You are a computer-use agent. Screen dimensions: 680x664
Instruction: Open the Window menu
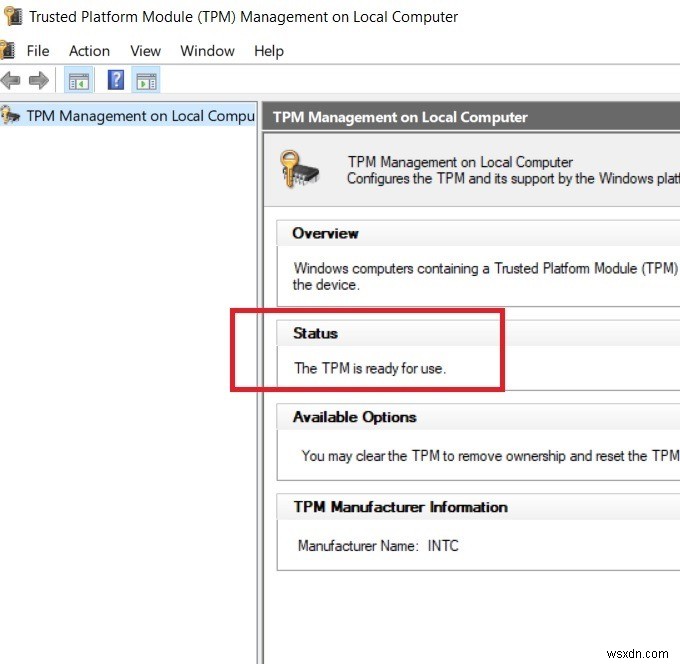point(207,51)
